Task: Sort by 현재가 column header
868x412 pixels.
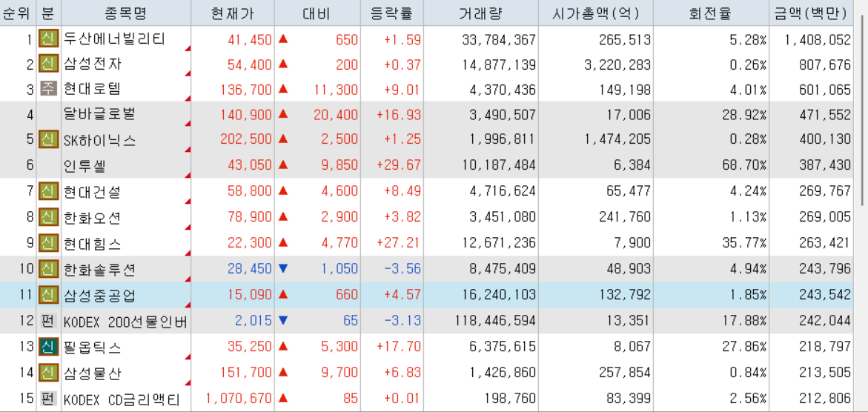Action: (x=233, y=13)
